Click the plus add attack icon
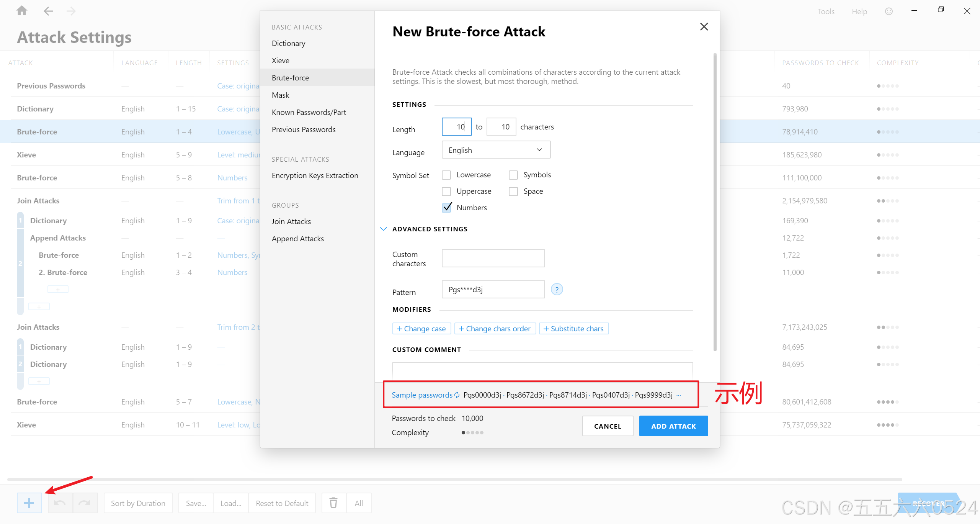 [29, 503]
